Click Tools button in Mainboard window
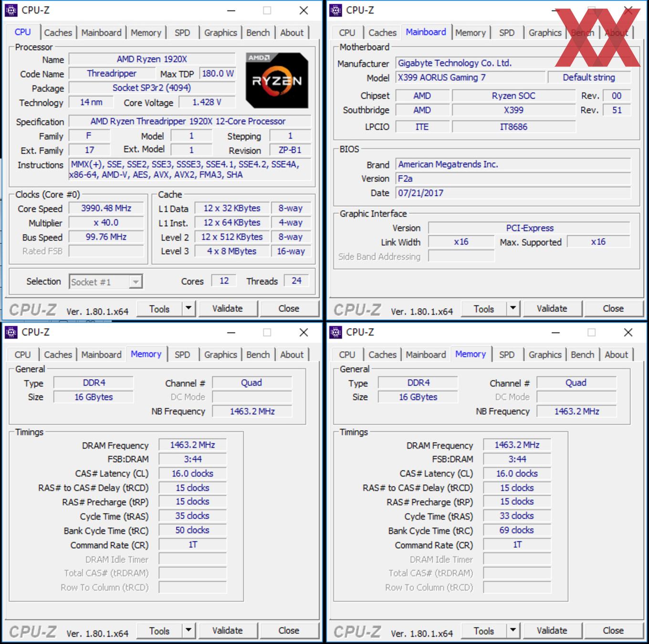Viewport: 649px width, 644px height. pyautogui.click(x=484, y=309)
